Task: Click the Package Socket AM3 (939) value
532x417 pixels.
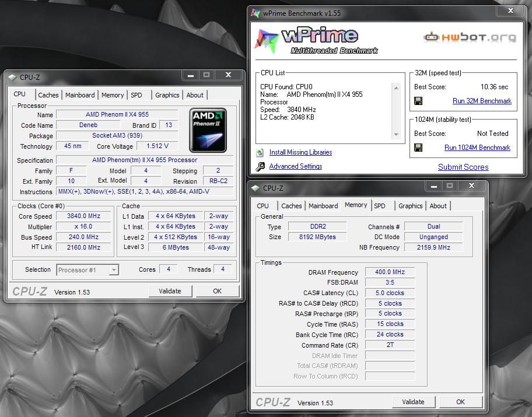Action: tap(117, 136)
